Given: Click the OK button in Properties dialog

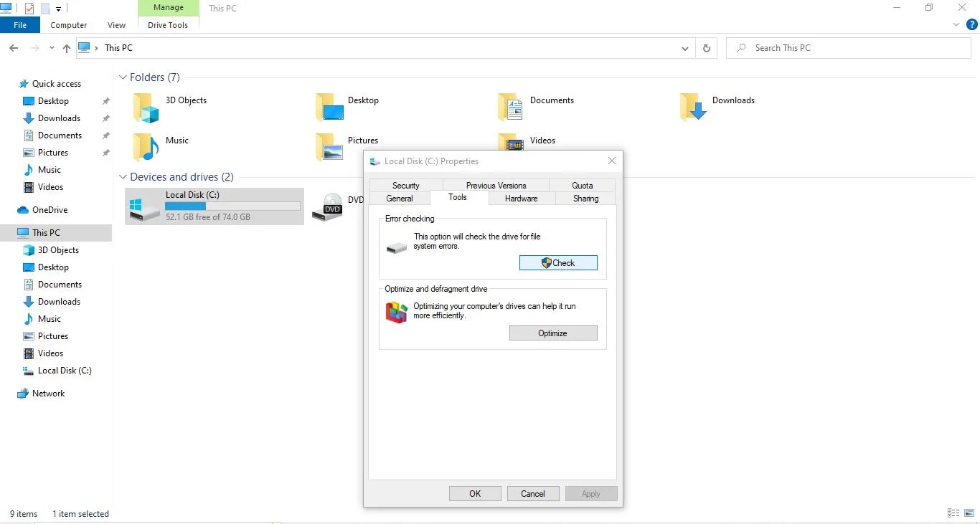Looking at the screenshot, I should 475,493.
